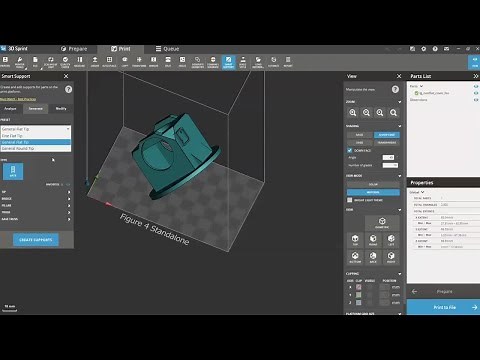Select the Gate support type tile
This screenshot has height=360, width=480.
point(13,171)
